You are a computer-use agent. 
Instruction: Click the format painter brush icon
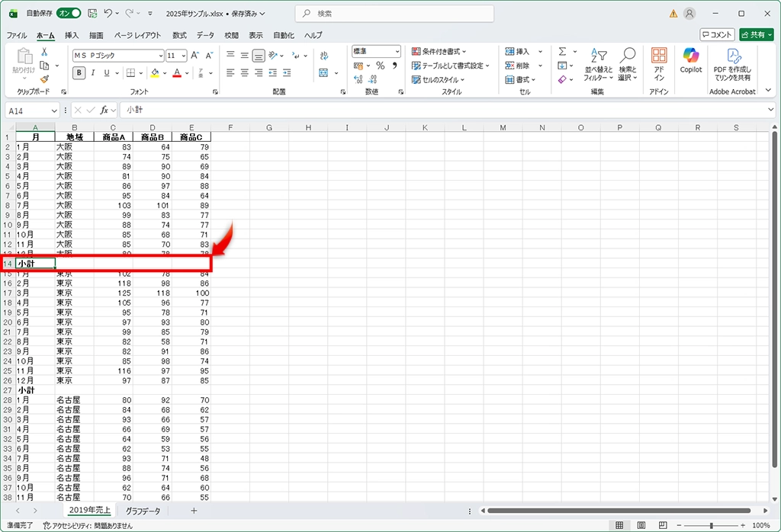pos(44,79)
